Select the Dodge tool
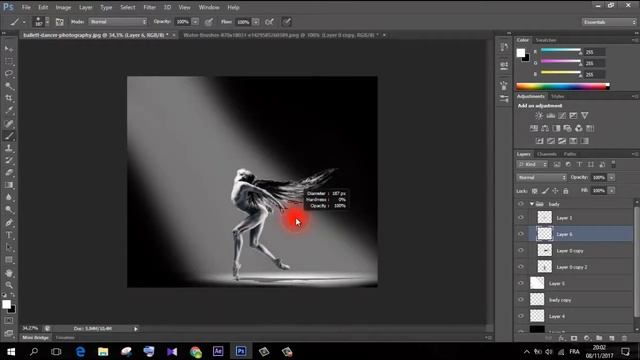This screenshot has width=640, height=360. point(9,210)
